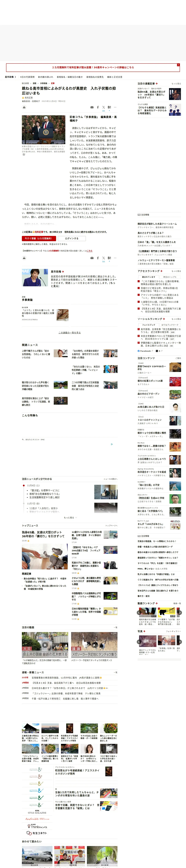The height and width of the screenshot is (868, 186).
Task: Open Trump podium article photo
Action: 44,130
